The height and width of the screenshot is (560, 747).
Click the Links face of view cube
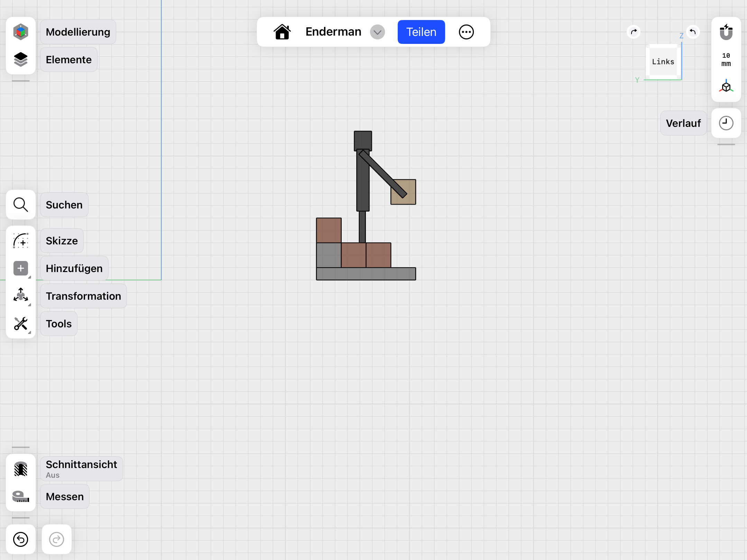tap(663, 62)
